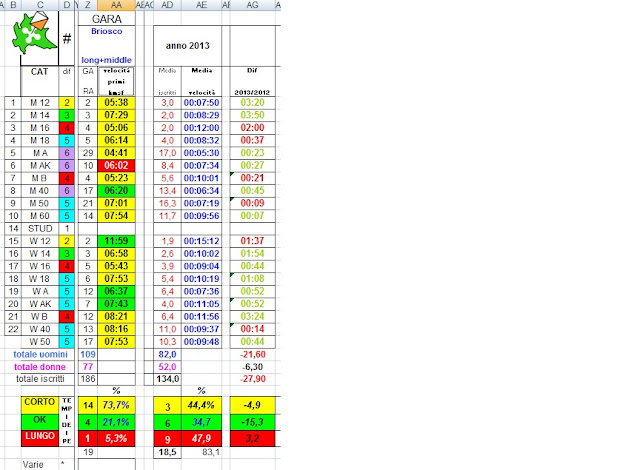Select the M 12 category cell
The height and width of the screenshot is (470, 640).
click(40, 103)
